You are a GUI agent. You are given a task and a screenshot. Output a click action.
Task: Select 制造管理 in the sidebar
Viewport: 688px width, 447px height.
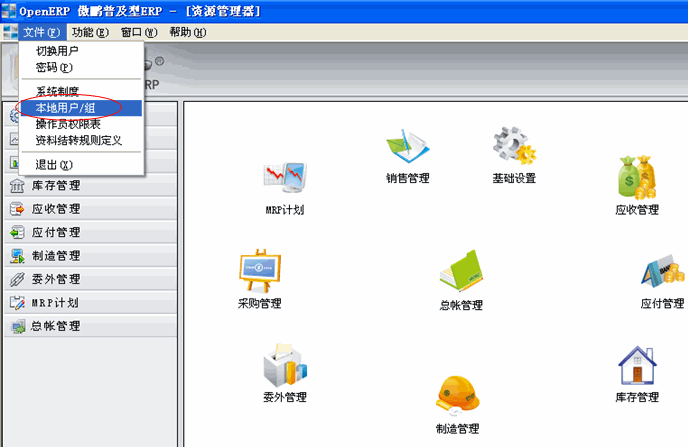[x=91, y=256]
